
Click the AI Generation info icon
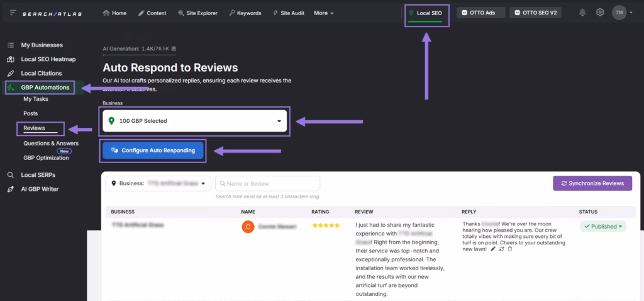pos(174,48)
